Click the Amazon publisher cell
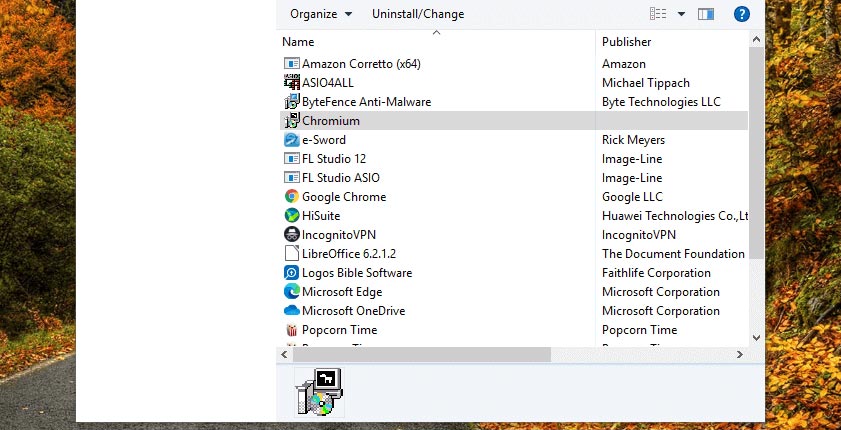This screenshot has height=430, width=841. pyautogui.click(x=624, y=64)
